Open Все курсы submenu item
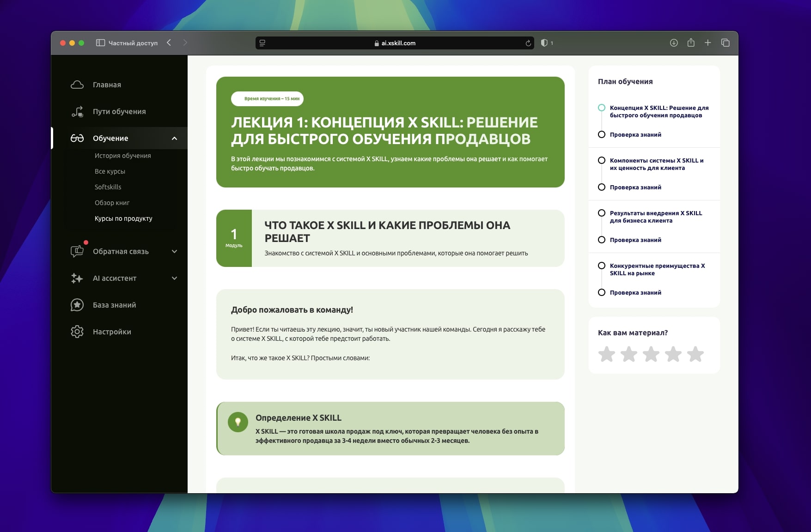This screenshot has height=532, width=811. (x=110, y=171)
